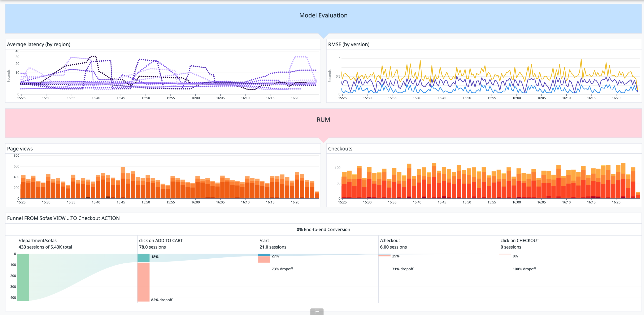Open the widget list icon at bottom center
Viewport: 644px width, 315px height.
317,311
